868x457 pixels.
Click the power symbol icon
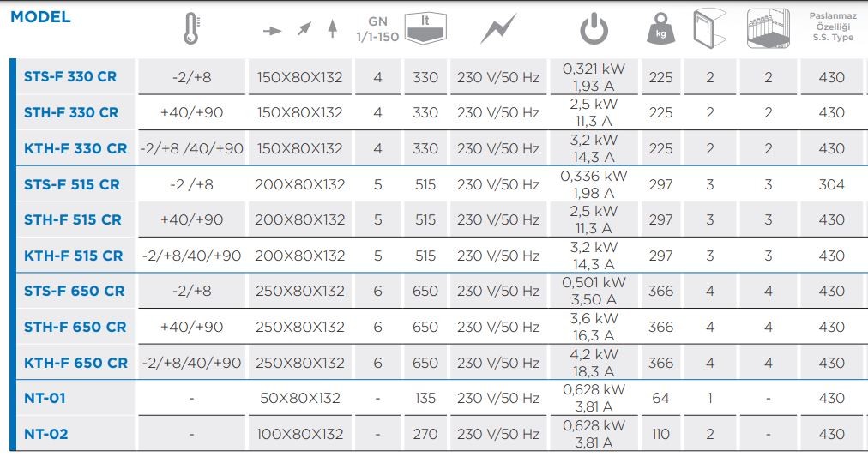click(594, 29)
